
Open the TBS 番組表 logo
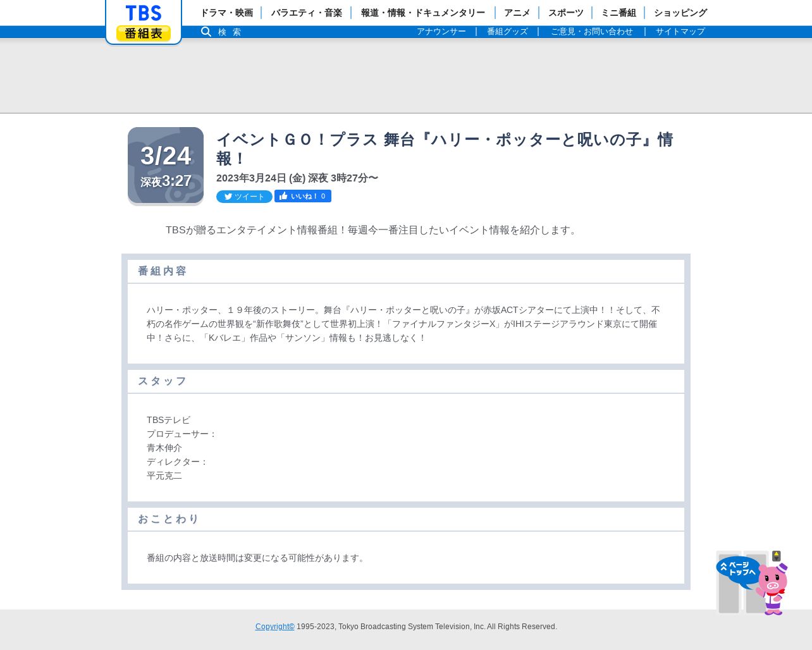[x=144, y=22]
